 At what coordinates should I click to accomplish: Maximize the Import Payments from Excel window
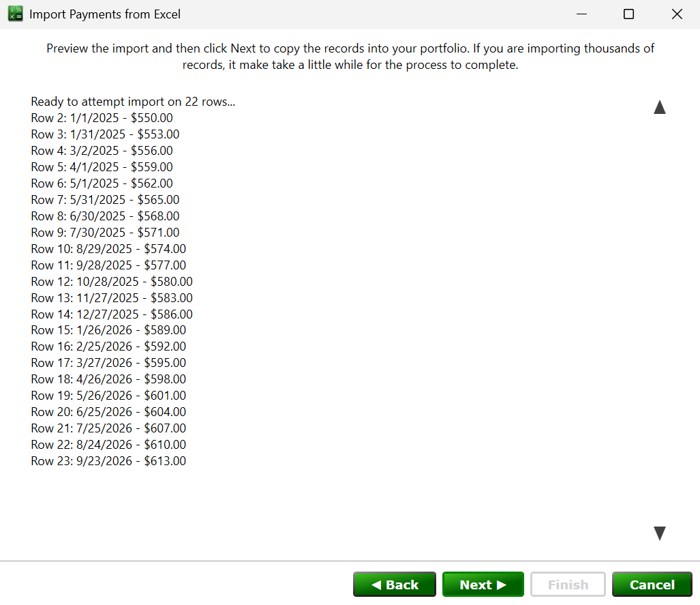coord(628,14)
